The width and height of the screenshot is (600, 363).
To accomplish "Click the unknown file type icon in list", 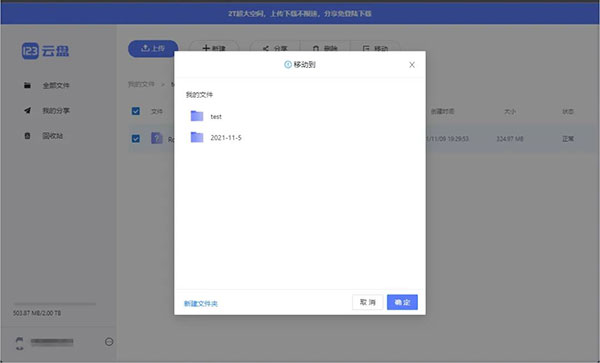I will pyautogui.click(x=157, y=138).
